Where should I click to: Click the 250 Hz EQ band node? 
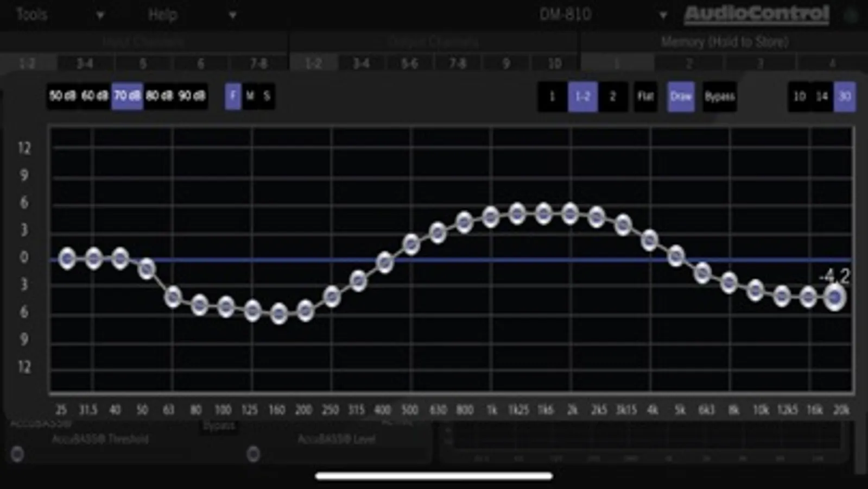point(332,297)
